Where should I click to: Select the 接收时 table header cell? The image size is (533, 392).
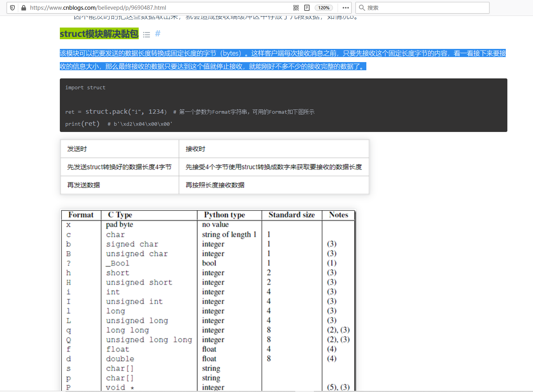[274, 149]
